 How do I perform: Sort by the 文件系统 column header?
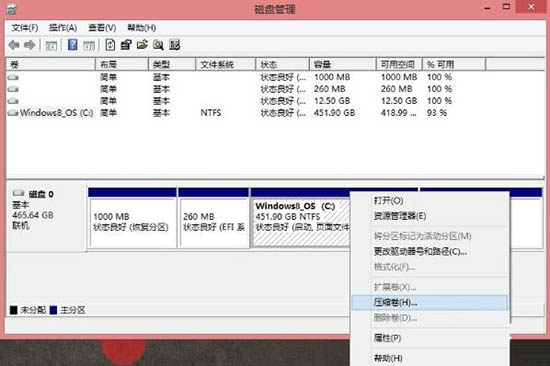226,65
